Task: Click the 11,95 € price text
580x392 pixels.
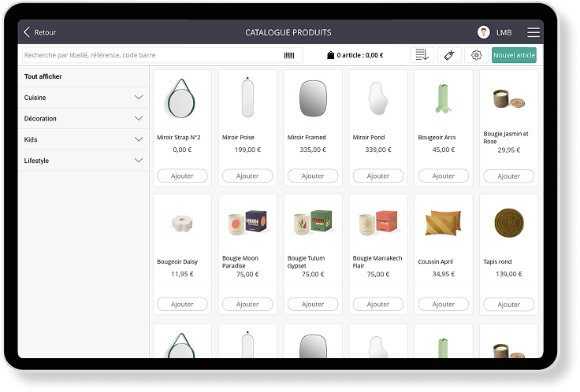Action: point(182,274)
